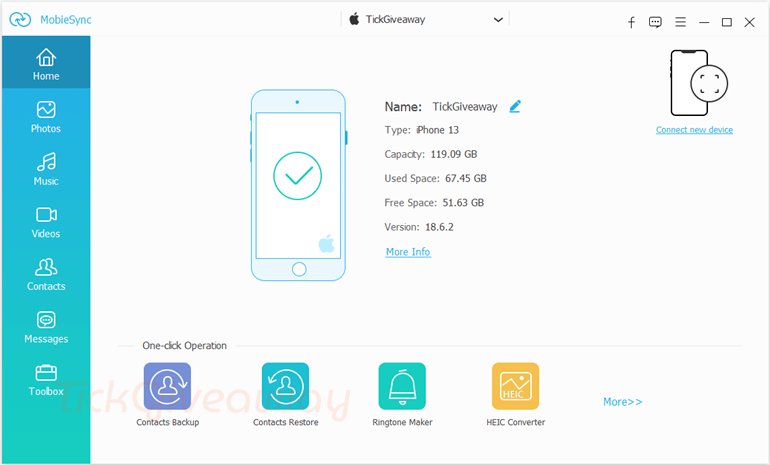Viewport: 770px width, 465px height.
Task: Open the Music section
Action: [46, 169]
